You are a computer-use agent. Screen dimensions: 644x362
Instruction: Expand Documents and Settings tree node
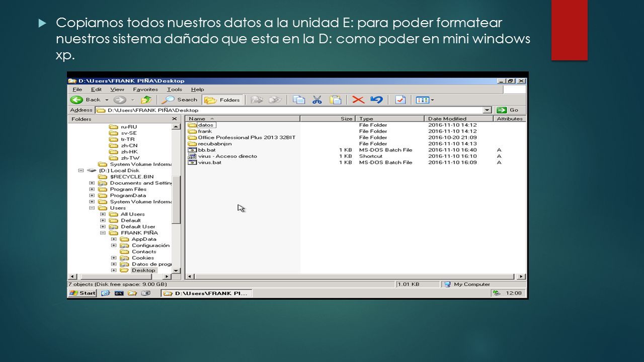pos(92,183)
